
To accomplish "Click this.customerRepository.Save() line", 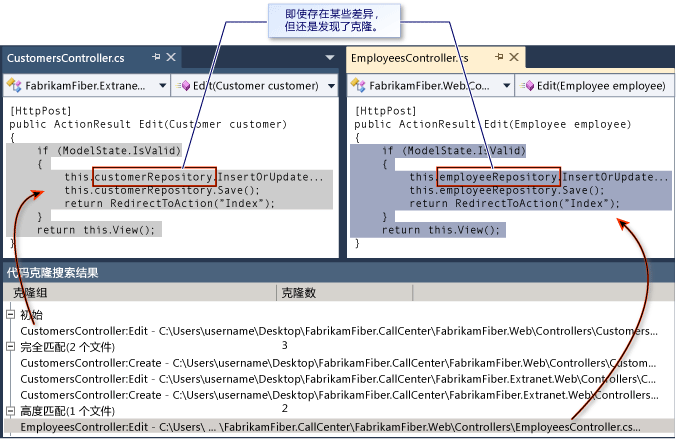I will coord(162,190).
